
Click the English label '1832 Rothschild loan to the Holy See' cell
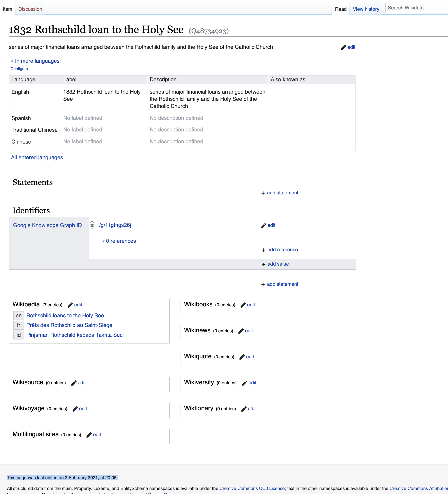click(102, 95)
